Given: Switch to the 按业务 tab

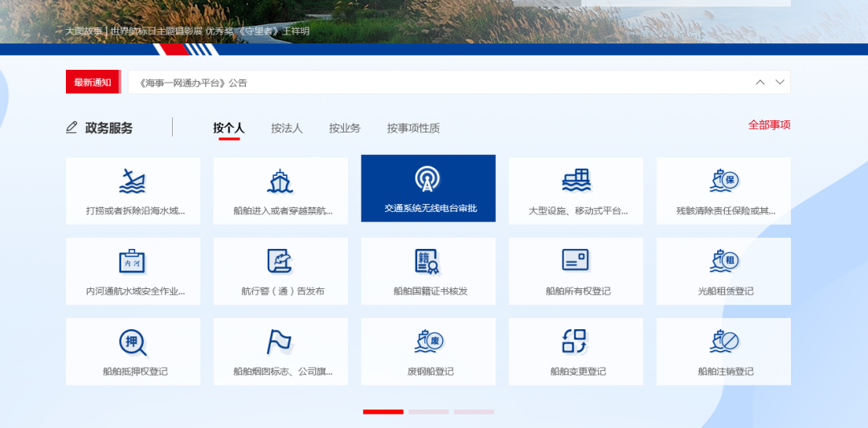Looking at the screenshot, I should [345, 128].
